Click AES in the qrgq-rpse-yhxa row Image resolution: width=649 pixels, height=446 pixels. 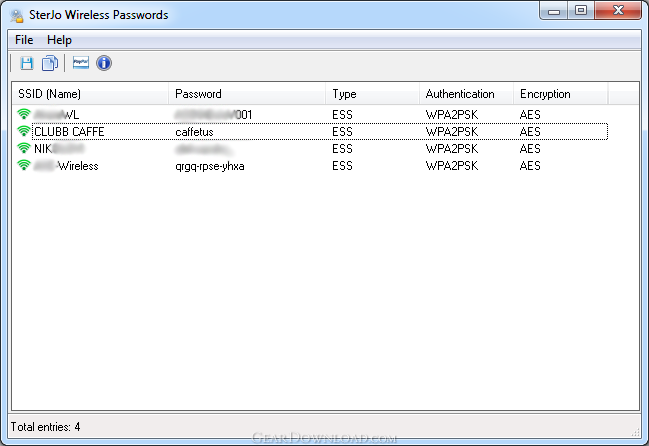(x=530, y=166)
